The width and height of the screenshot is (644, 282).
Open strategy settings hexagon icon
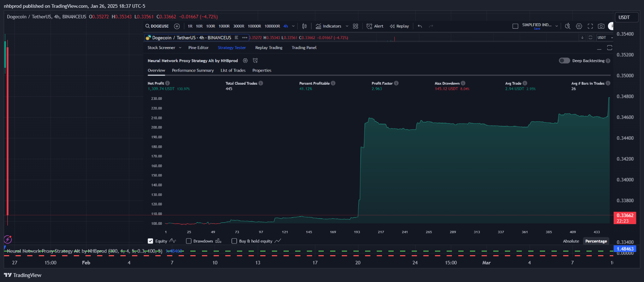tap(245, 61)
